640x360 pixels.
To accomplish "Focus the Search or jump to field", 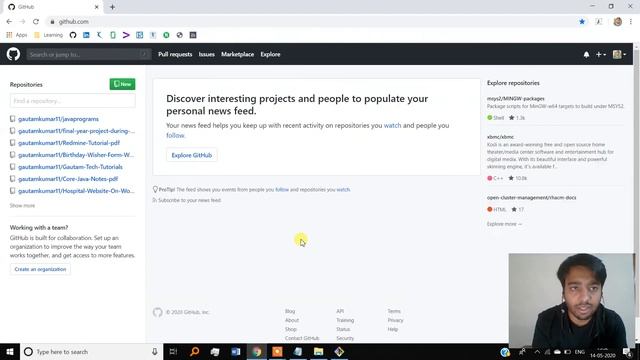I will (x=89, y=54).
